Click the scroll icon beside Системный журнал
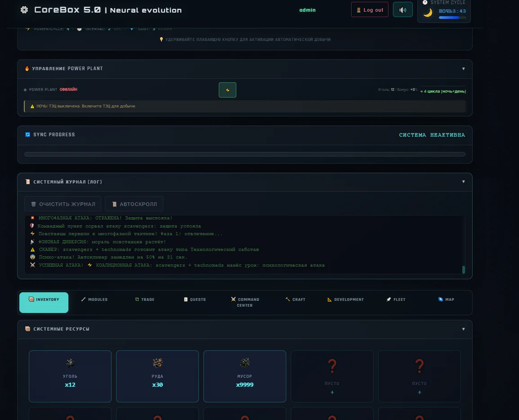 (x=28, y=182)
